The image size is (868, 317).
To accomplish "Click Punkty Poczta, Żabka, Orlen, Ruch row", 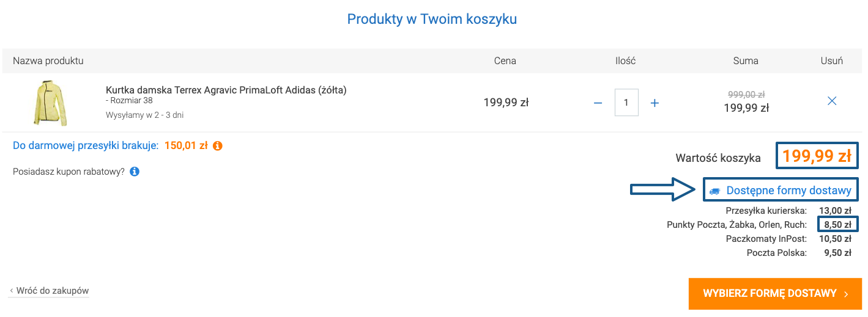I will [x=736, y=225].
